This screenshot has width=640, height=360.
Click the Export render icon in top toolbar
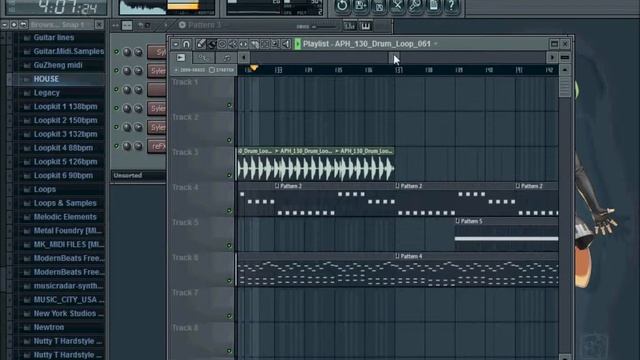(379, 5)
